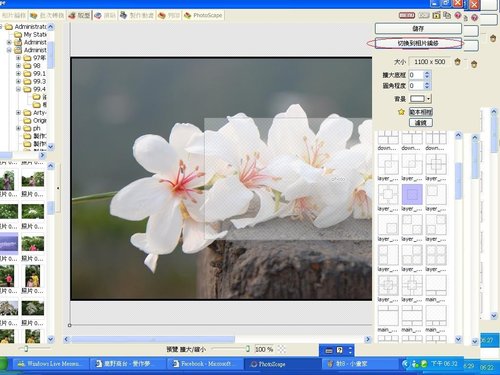Screen dimensions: 500x375
Task: Expand the ph folder
Action: click(x=18, y=128)
